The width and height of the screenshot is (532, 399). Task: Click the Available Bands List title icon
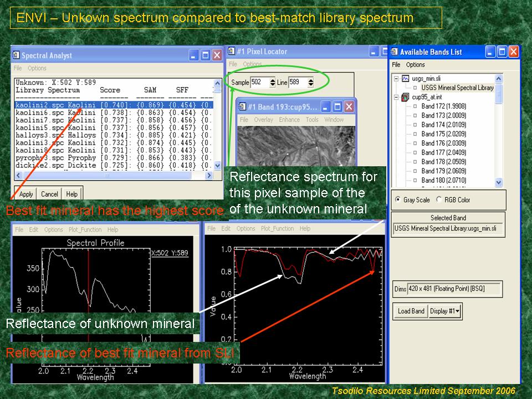(x=394, y=52)
